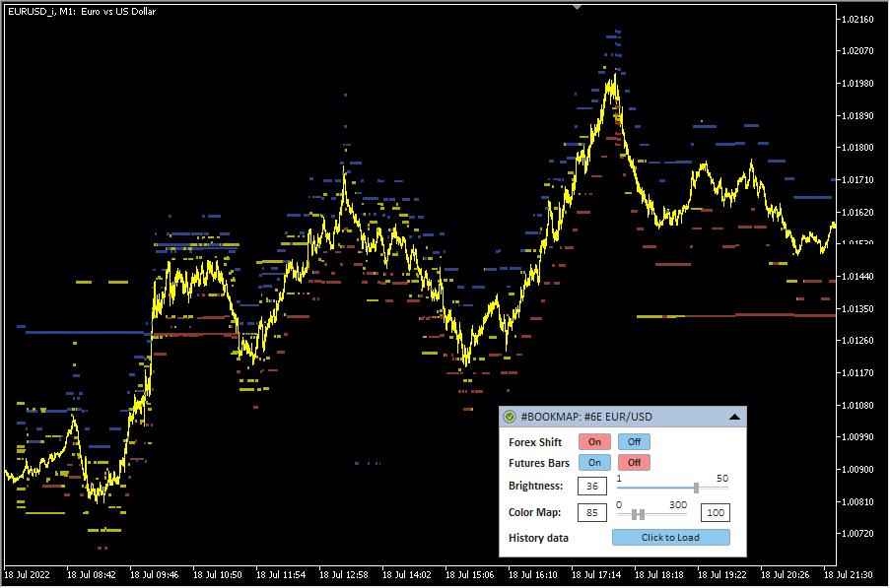
Task: Select the Color Map maximum field showing 100
Action: pyautogui.click(x=715, y=513)
